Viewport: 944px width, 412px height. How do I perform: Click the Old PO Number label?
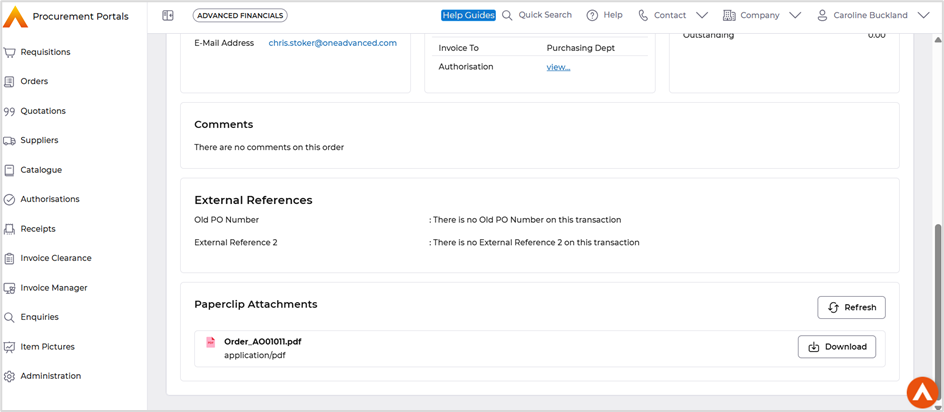coord(226,220)
